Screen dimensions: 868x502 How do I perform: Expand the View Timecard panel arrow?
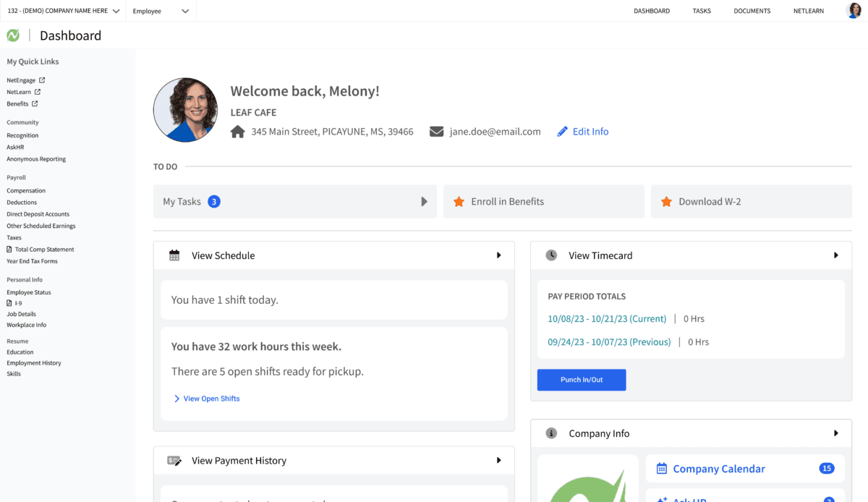pos(835,255)
